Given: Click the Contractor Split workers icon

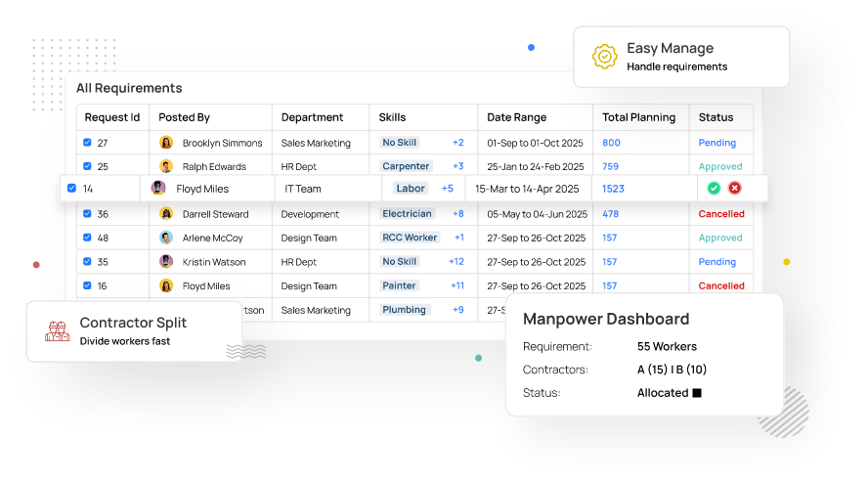Looking at the screenshot, I should click(x=58, y=331).
